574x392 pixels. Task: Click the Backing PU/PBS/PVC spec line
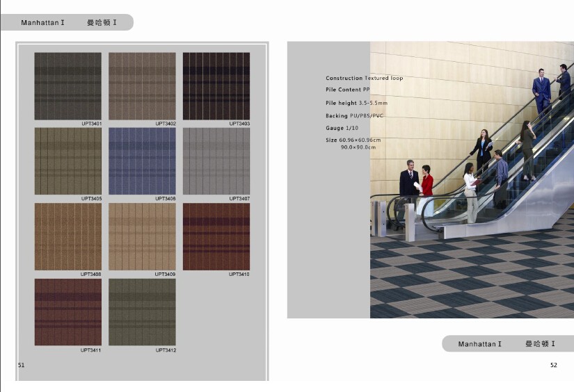pos(354,116)
